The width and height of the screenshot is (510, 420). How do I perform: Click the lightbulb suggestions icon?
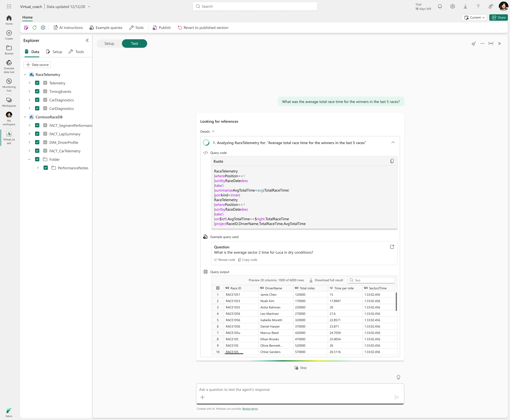pos(398,377)
